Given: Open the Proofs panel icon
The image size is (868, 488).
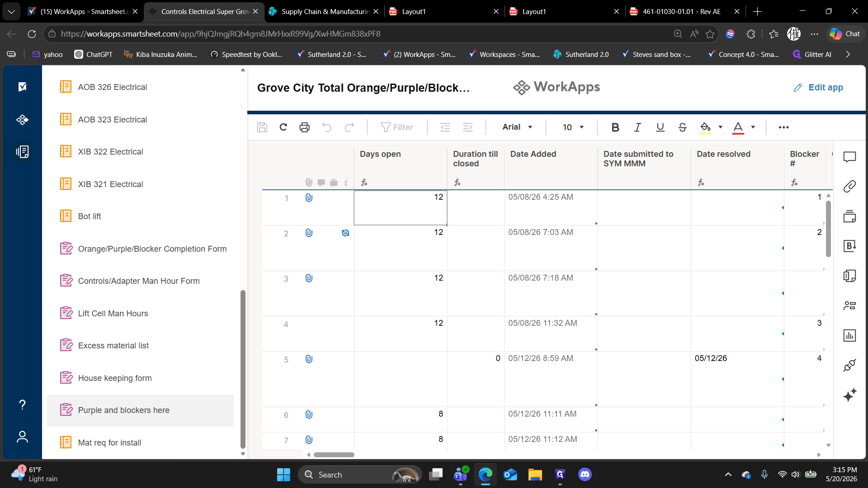Looking at the screenshot, I should pos(849,216).
